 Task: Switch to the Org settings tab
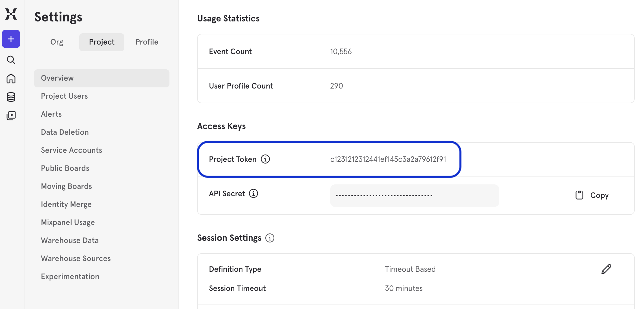pyautogui.click(x=57, y=42)
